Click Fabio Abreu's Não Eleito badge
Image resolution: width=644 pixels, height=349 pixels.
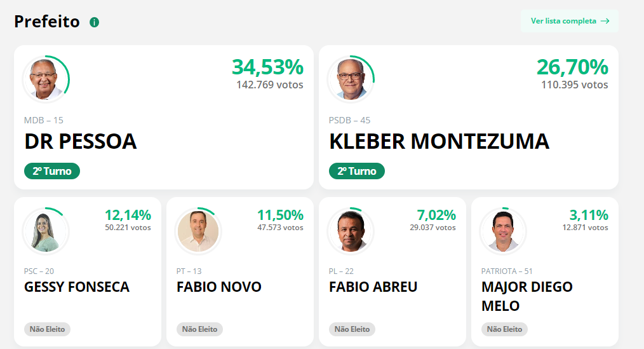[352, 329]
